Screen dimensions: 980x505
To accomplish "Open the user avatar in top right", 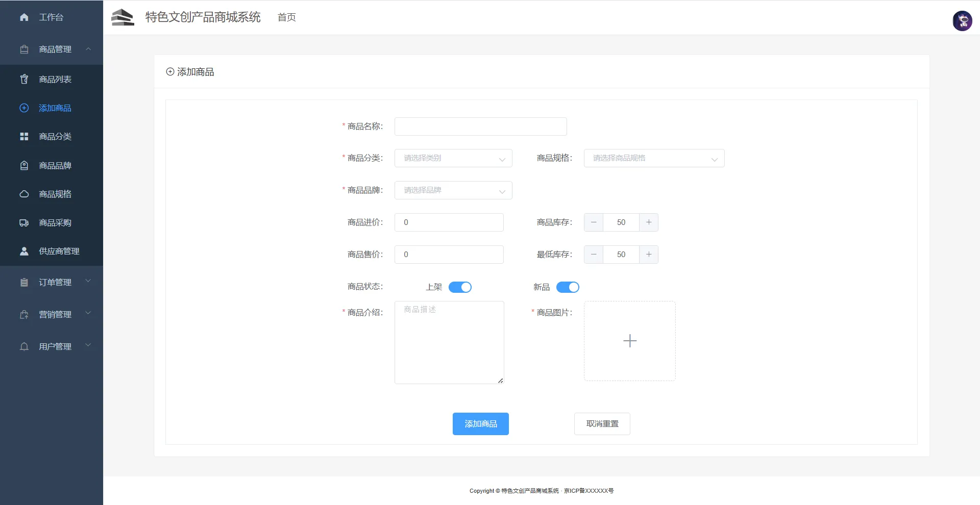I will point(962,21).
